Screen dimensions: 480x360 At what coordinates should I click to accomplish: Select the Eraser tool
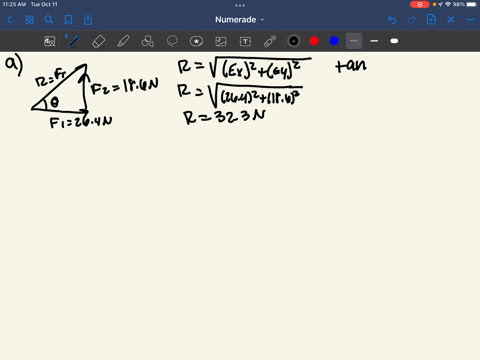(x=98, y=41)
